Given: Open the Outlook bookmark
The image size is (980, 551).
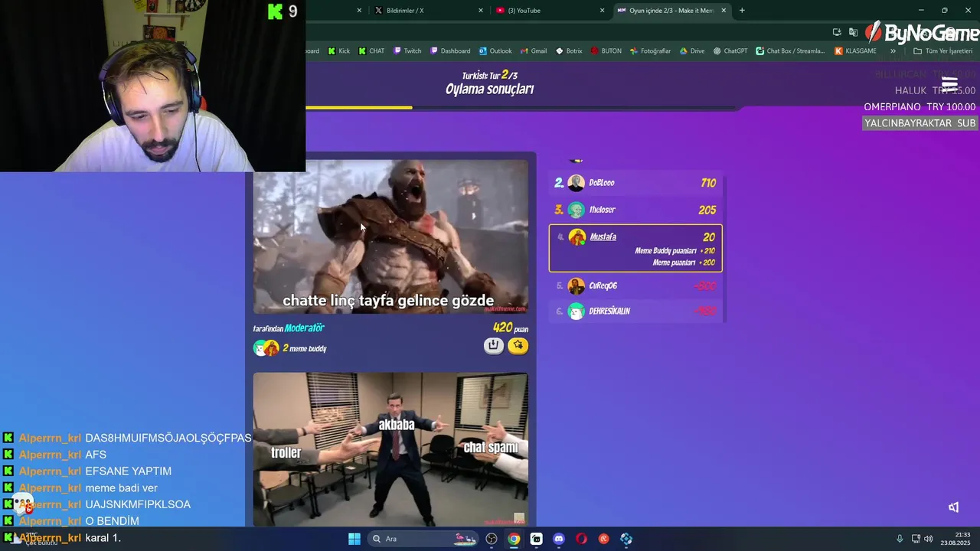Looking at the screenshot, I should pyautogui.click(x=495, y=51).
